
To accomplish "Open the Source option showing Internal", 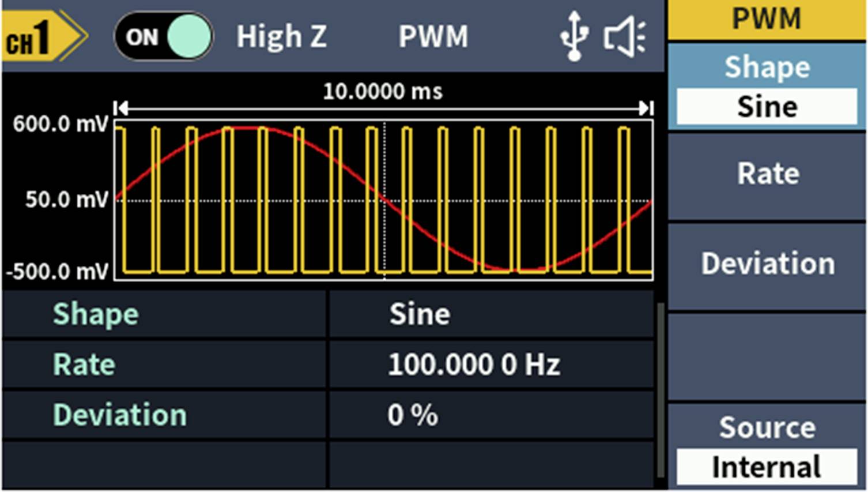I will (x=767, y=428).
